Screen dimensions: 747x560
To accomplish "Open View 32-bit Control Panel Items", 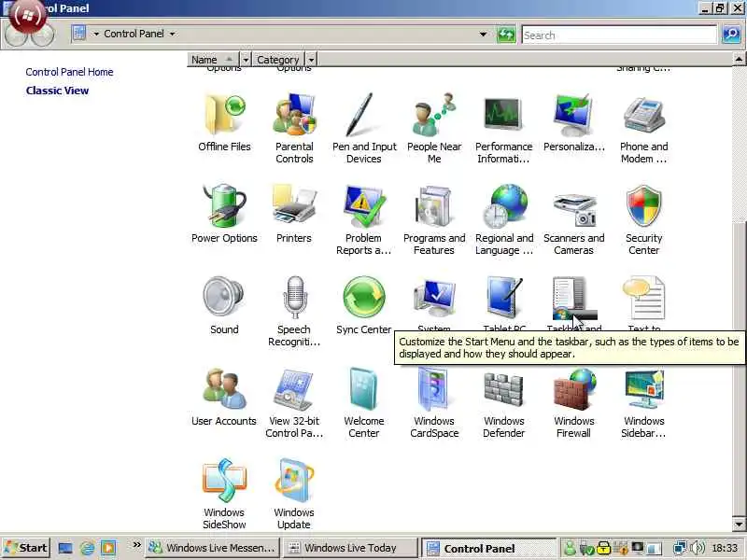I will tap(294, 403).
